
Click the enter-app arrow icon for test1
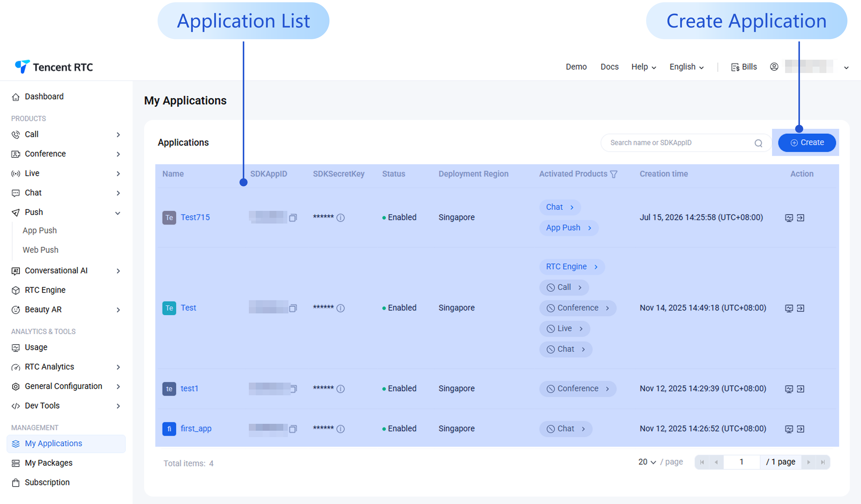tap(800, 389)
